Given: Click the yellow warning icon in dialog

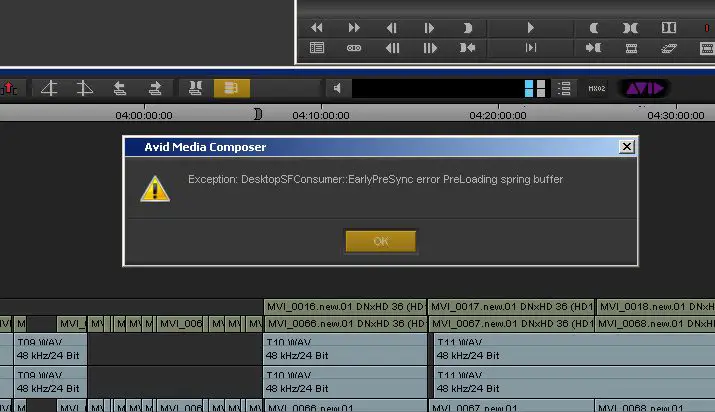Looking at the screenshot, I should pos(155,189).
